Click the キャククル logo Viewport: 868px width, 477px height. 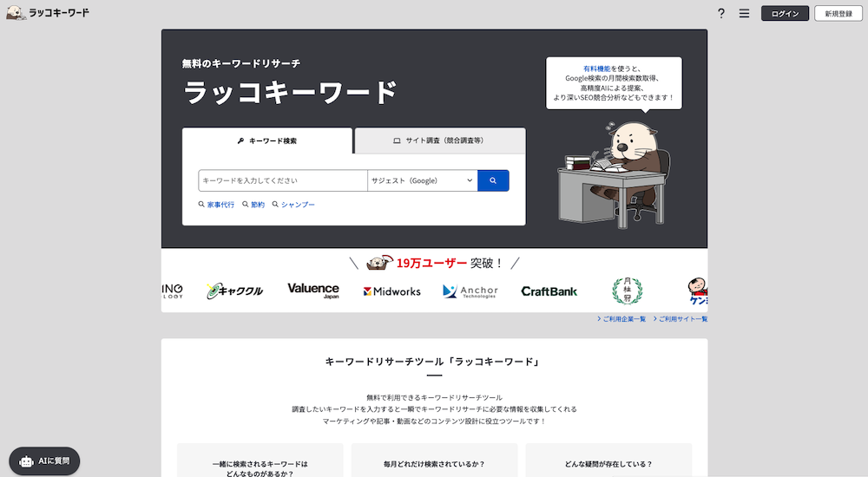234,291
